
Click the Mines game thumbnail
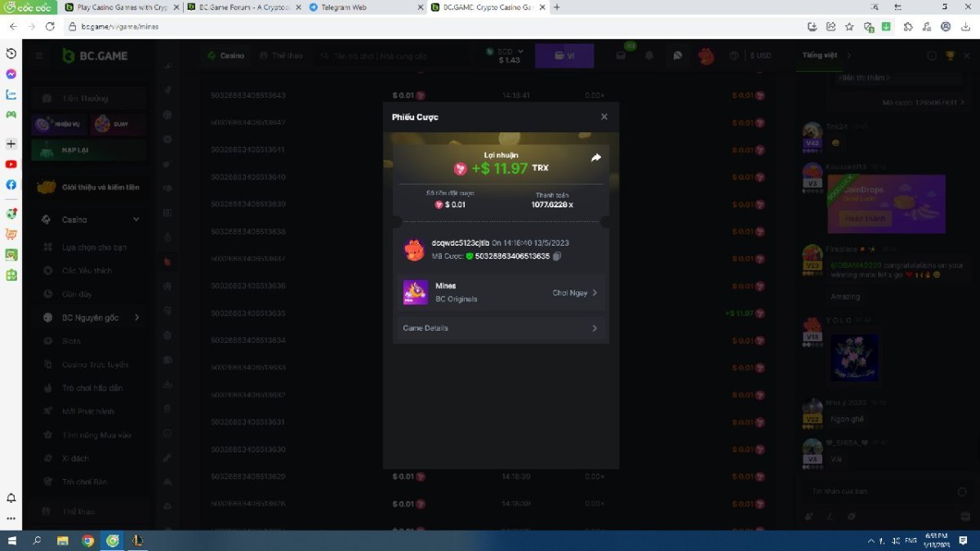[x=415, y=292]
